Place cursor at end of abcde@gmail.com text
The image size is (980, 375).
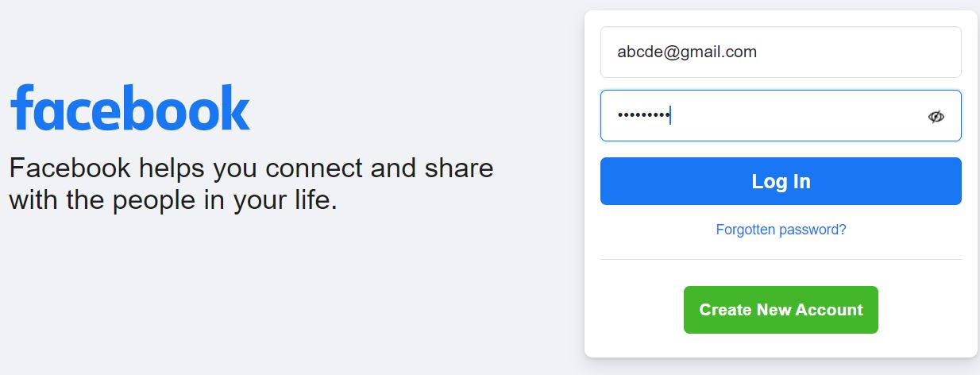click(757, 52)
